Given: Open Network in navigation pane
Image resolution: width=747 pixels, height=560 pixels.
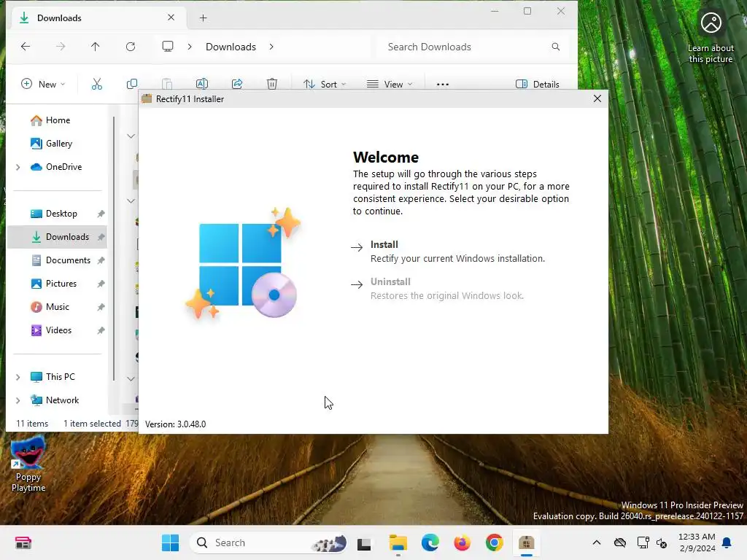Looking at the screenshot, I should pos(54,400).
